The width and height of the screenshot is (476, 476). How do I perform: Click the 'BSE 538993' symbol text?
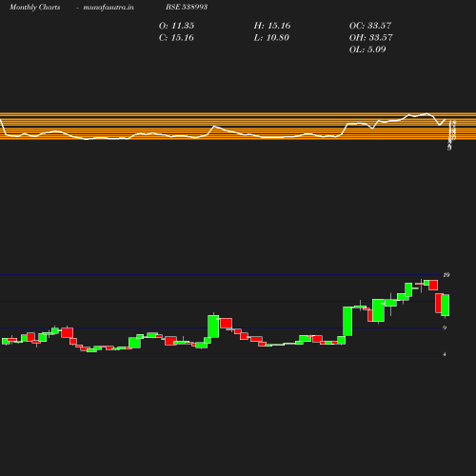click(x=187, y=7)
